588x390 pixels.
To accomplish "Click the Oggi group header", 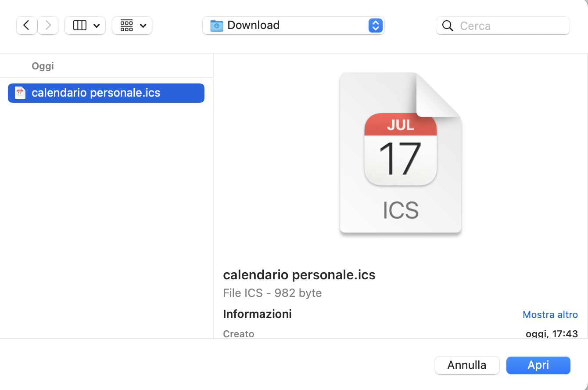I will (x=43, y=66).
